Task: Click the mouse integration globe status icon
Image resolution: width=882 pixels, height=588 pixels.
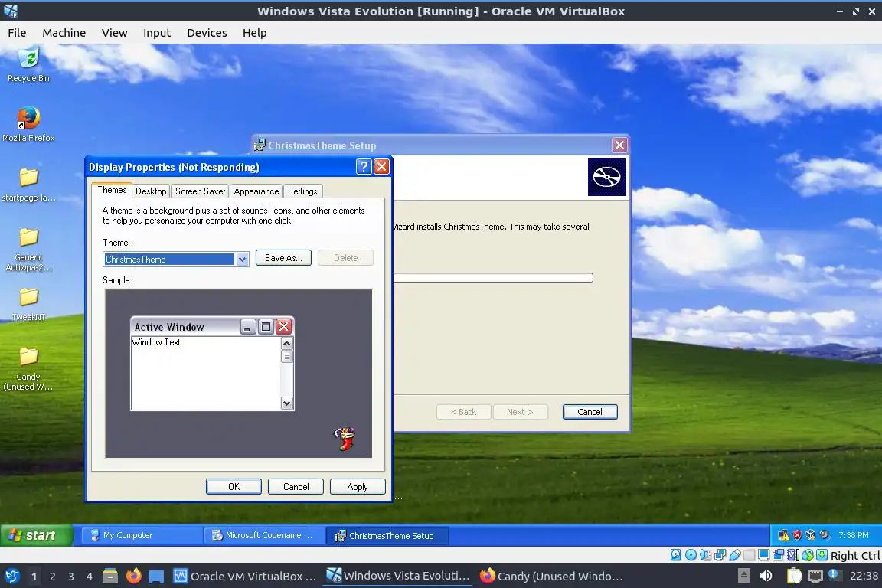Action: point(808,555)
